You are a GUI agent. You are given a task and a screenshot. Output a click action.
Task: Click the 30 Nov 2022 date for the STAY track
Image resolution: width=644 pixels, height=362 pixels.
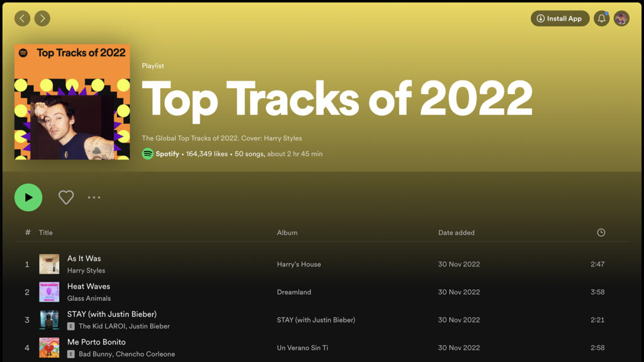[x=458, y=320]
